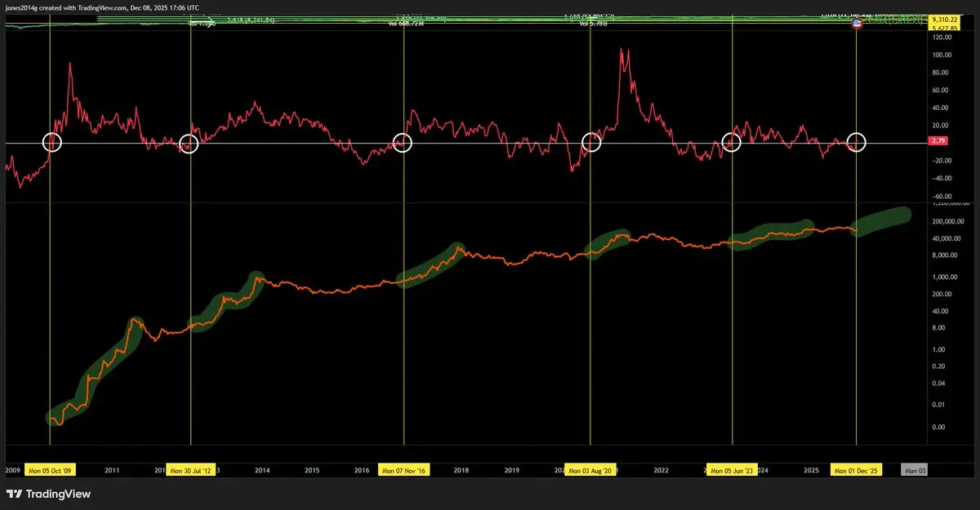
Task: Select the Mon 03 Aug '20 date label
Action: pyautogui.click(x=590, y=471)
